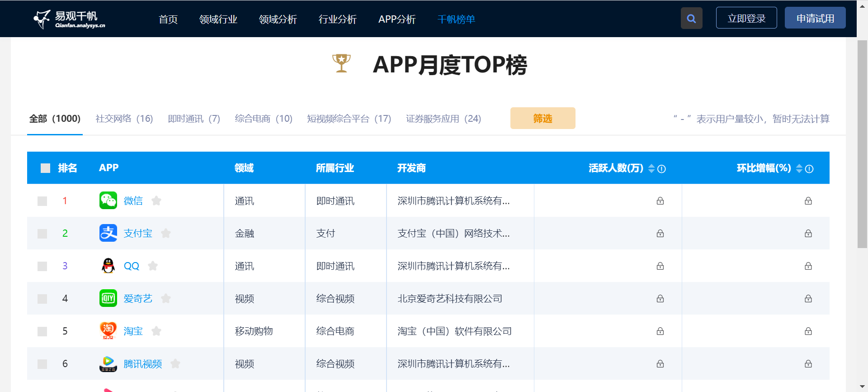
Task: Click the Tencent Video app icon
Action: (x=108, y=363)
